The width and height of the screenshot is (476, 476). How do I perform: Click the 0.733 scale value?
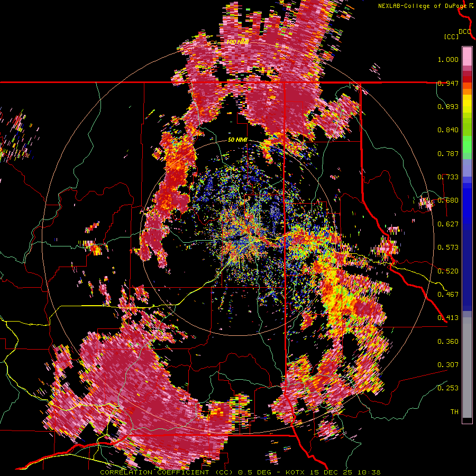coord(448,177)
